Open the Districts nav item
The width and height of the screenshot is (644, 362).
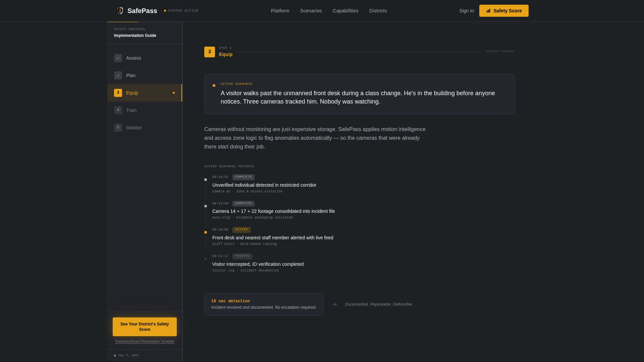(x=378, y=11)
